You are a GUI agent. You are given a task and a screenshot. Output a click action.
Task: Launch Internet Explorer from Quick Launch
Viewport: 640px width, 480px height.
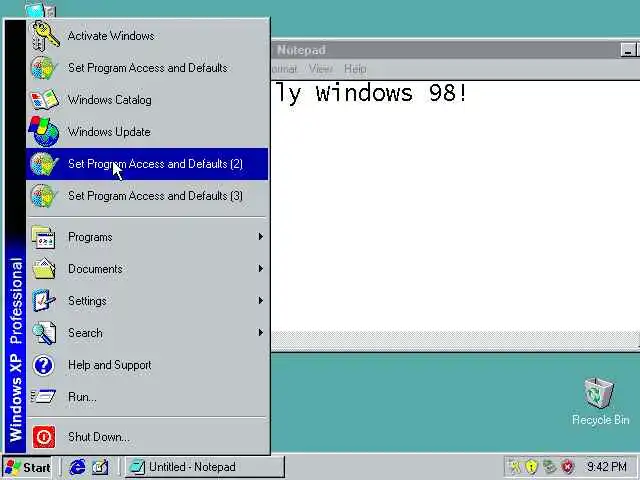coord(77,467)
